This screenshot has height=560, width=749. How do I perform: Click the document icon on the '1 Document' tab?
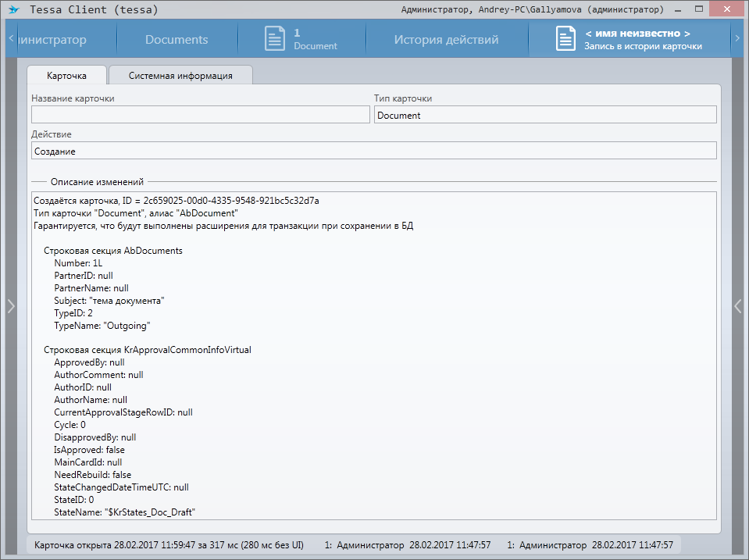[275, 39]
